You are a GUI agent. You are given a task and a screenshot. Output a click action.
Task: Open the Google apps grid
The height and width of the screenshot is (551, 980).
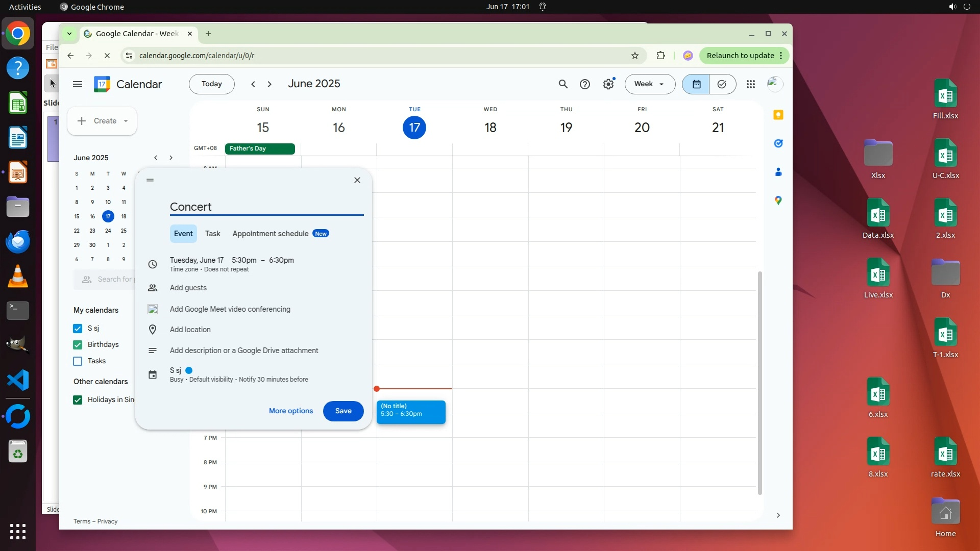tap(750, 84)
